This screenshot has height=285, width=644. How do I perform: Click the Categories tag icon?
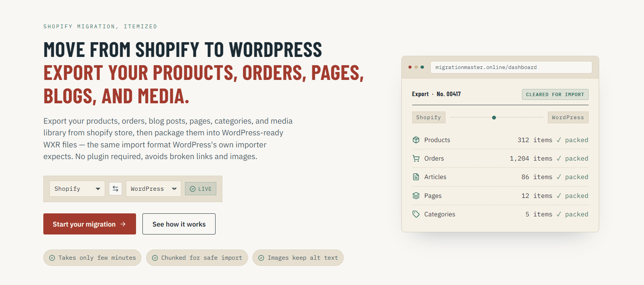click(416, 214)
